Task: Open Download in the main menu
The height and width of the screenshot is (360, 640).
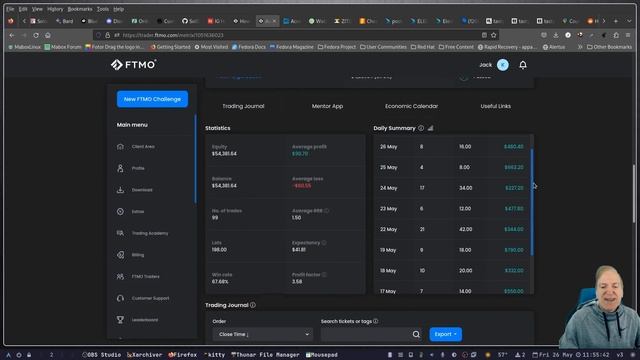Action: tap(142, 190)
